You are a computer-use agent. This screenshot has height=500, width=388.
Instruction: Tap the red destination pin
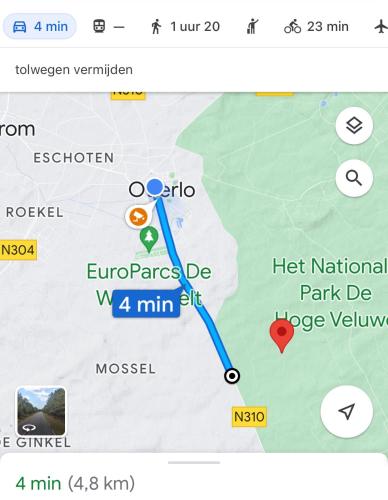tap(282, 335)
